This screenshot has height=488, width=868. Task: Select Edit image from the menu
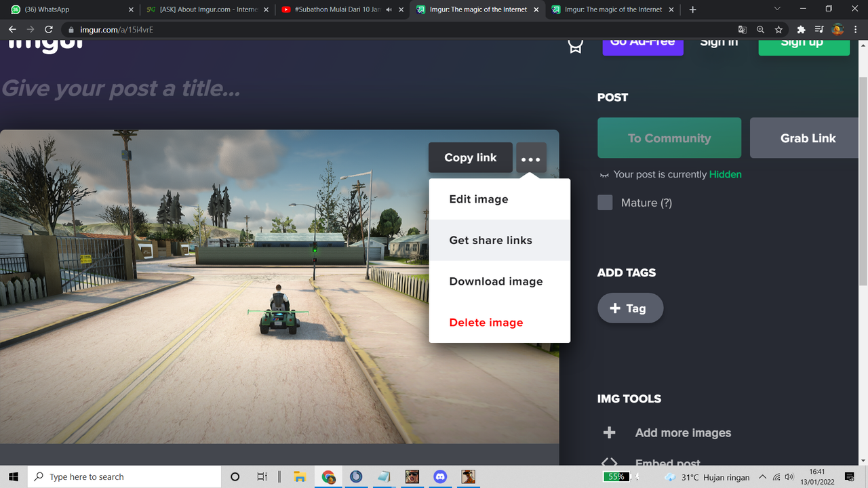500,199
